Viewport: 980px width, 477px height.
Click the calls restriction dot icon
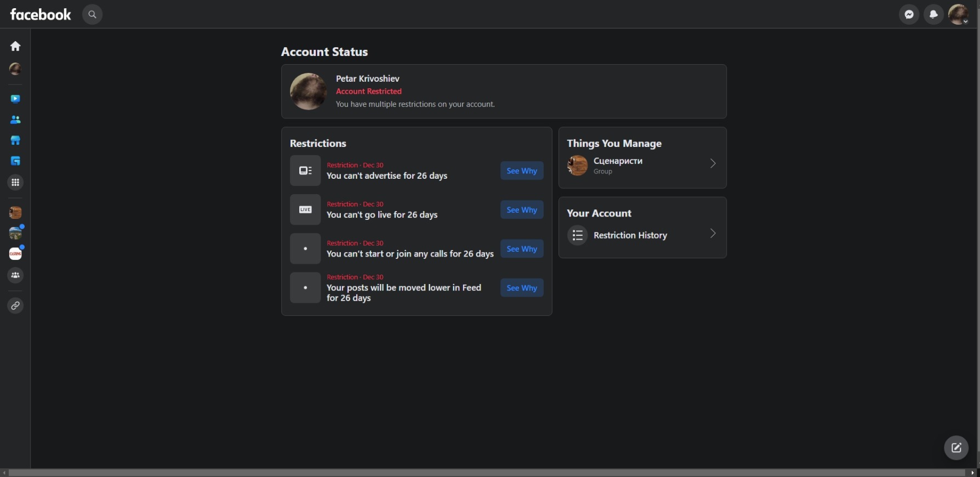pos(305,248)
